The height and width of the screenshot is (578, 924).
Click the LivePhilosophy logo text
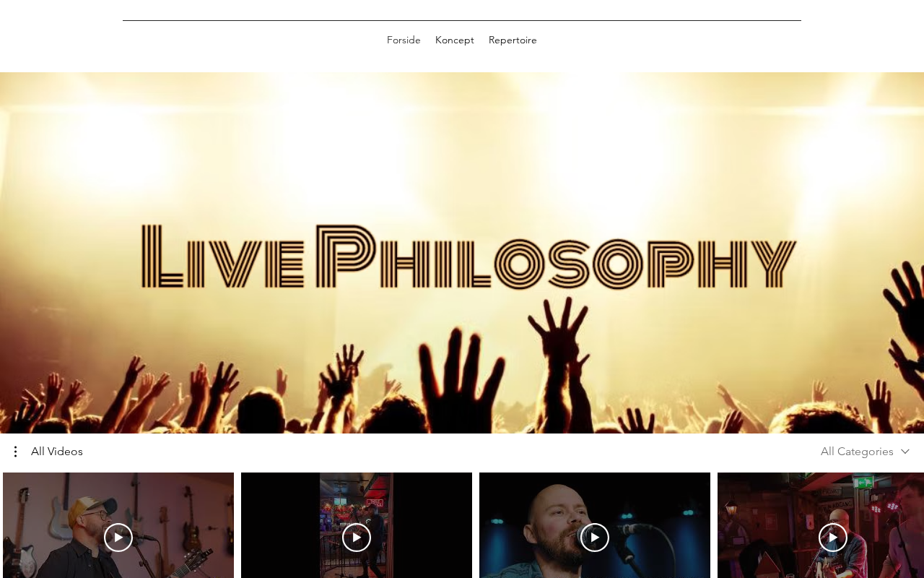point(469,256)
